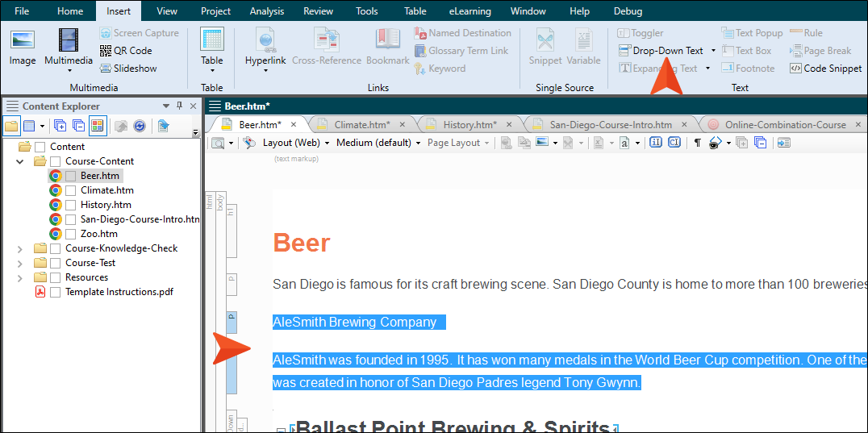Click the Content Explorer panel menu icon
This screenshot has width=868, height=433.
tap(12, 106)
